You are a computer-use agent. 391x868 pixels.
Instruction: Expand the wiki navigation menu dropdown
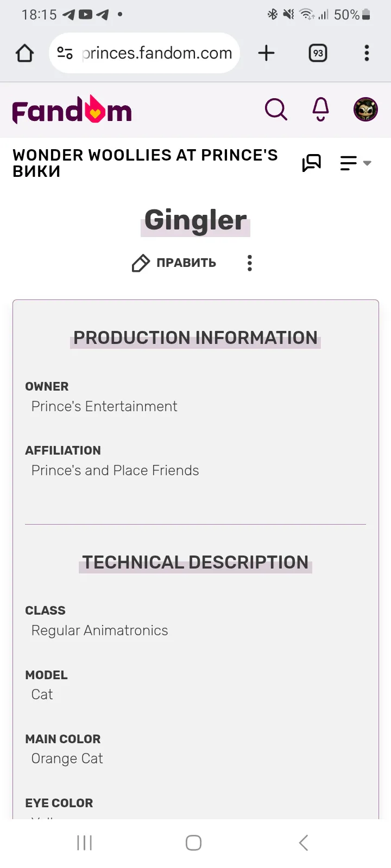[x=355, y=163]
